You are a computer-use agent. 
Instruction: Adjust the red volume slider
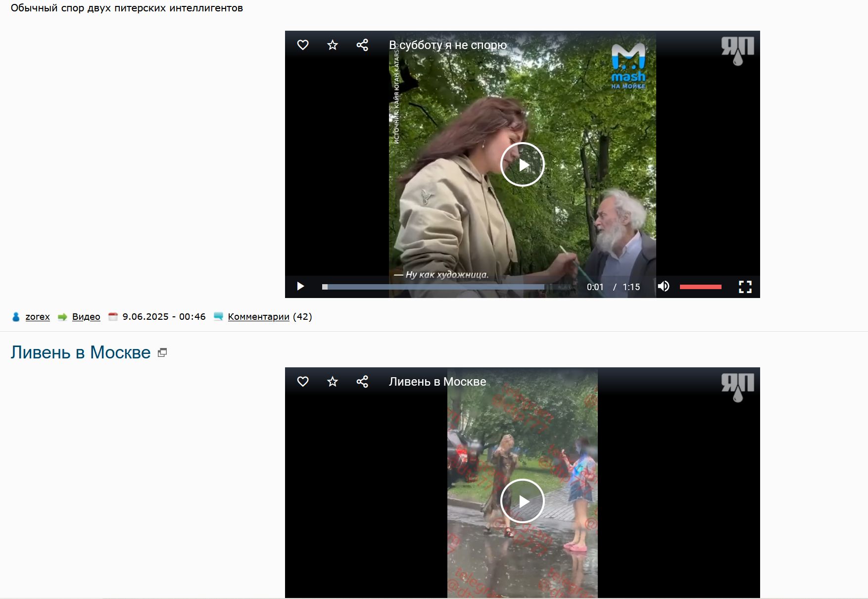coord(700,287)
